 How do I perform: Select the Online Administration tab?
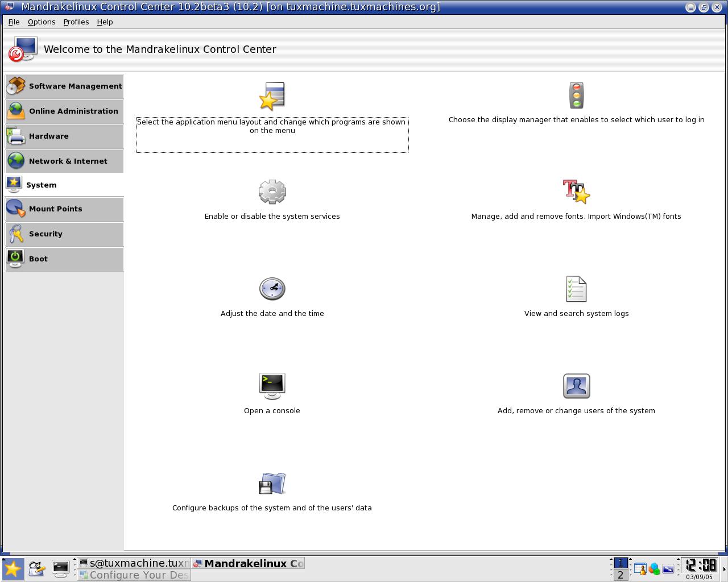click(64, 111)
